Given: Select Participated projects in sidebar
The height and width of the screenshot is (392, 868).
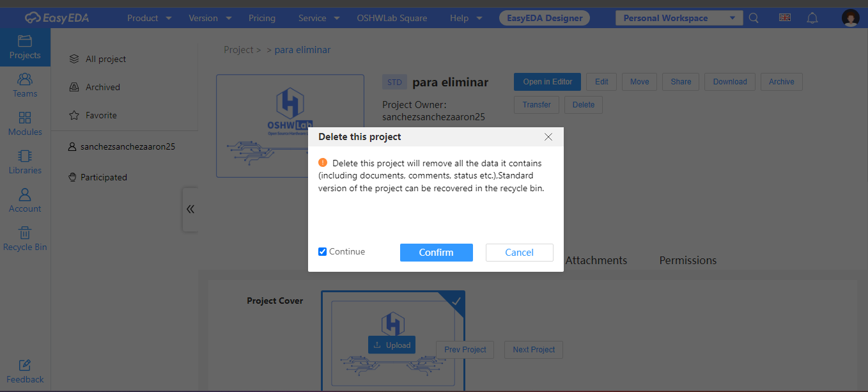Looking at the screenshot, I should [x=98, y=177].
